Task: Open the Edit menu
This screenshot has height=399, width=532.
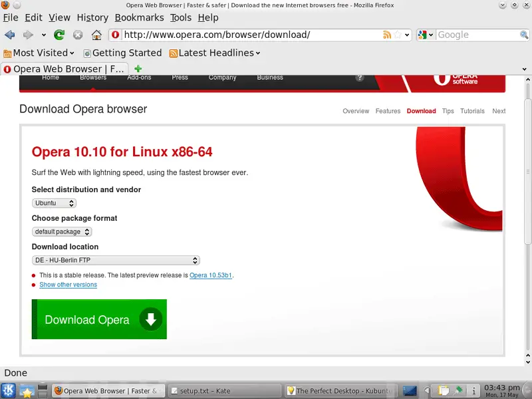Action: pyautogui.click(x=34, y=18)
